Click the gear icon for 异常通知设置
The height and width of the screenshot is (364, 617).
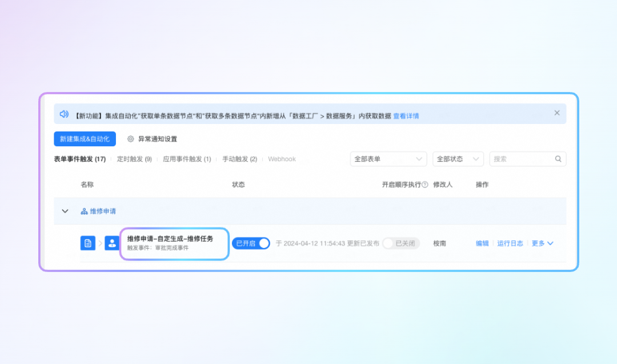131,139
